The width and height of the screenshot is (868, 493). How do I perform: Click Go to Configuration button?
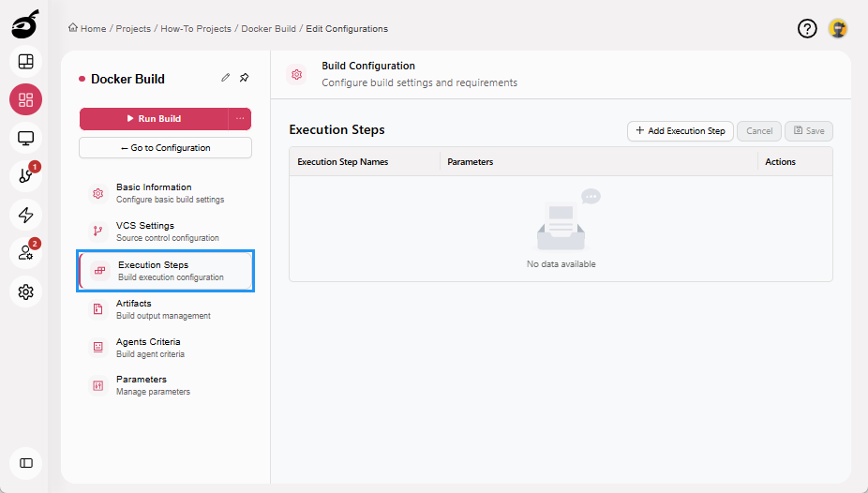tap(166, 148)
